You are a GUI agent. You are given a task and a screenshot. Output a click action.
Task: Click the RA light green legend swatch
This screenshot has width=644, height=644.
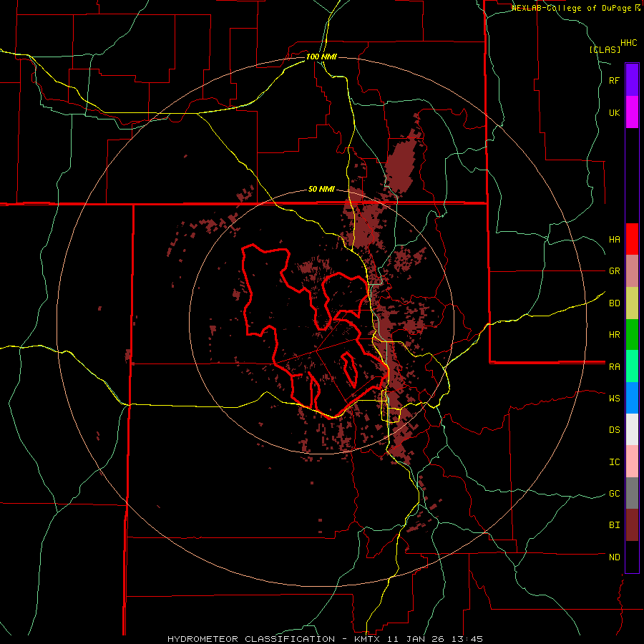tap(632, 366)
